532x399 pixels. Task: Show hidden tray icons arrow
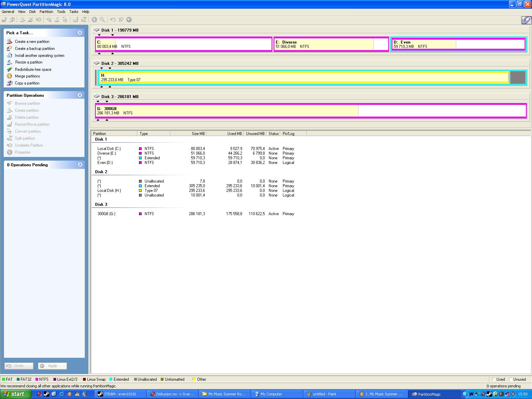point(465,394)
